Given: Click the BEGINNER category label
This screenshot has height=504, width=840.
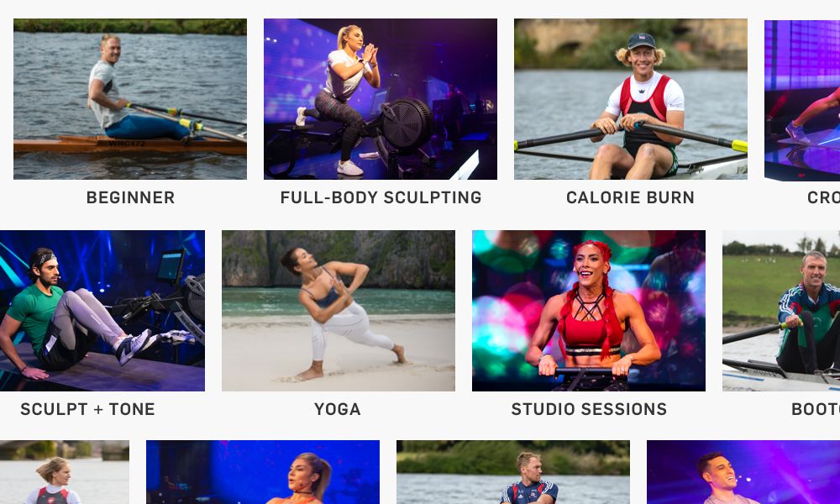Looking at the screenshot, I should click(131, 197).
